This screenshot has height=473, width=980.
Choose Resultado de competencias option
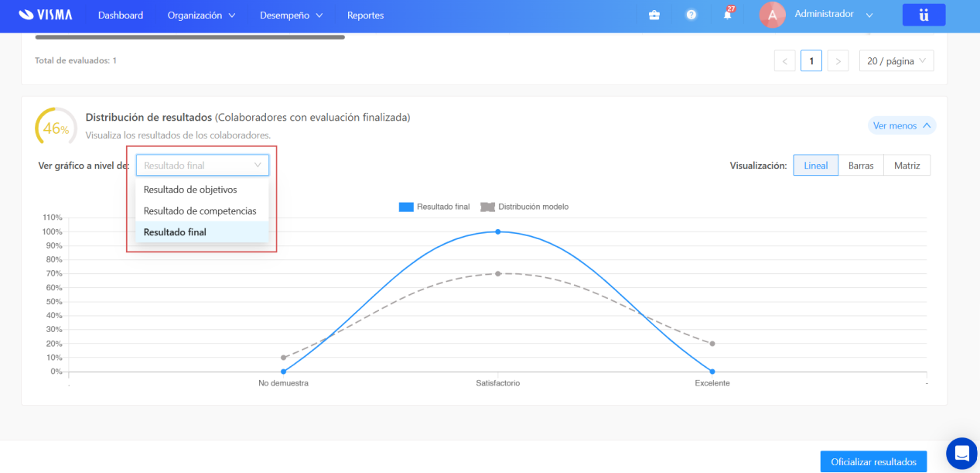(202, 211)
